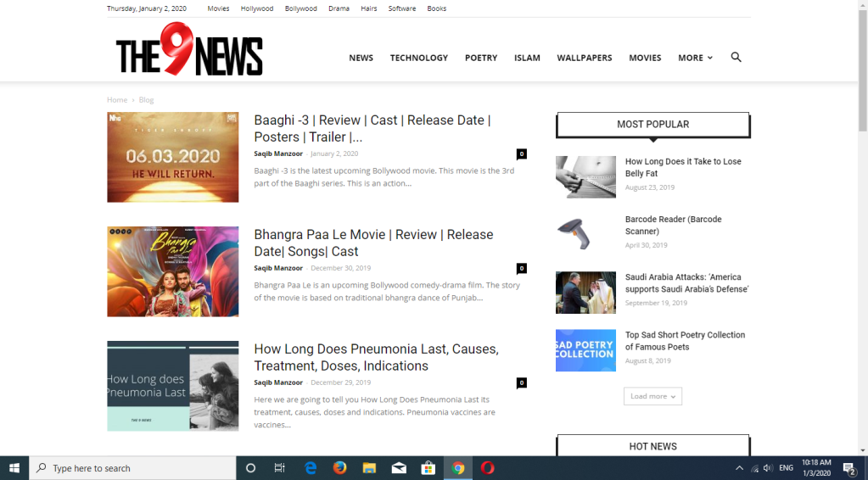Open Opera browser from the taskbar
The width and height of the screenshot is (868, 480).
(x=488, y=468)
